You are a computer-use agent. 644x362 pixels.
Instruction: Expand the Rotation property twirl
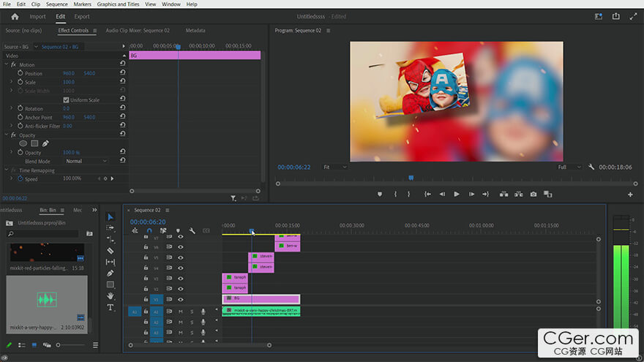coord(11,108)
